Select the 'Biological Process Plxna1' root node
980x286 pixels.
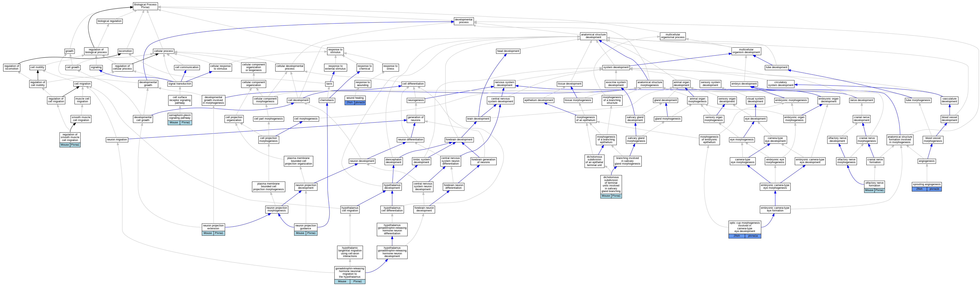coord(145,6)
